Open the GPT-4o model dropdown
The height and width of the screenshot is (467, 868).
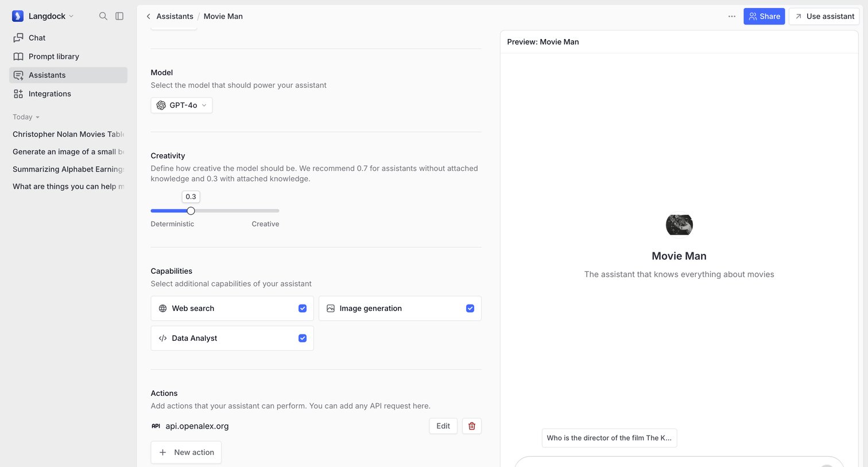click(181, 106)
